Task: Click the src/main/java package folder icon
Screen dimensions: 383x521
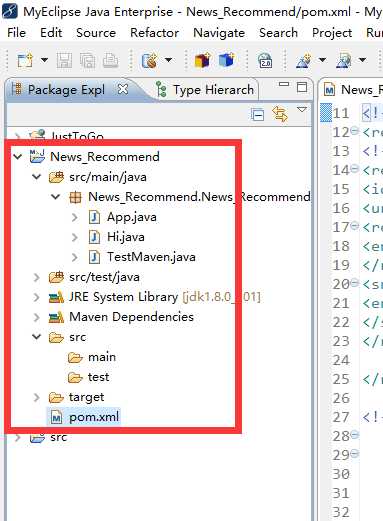Action: pos(56,177)
